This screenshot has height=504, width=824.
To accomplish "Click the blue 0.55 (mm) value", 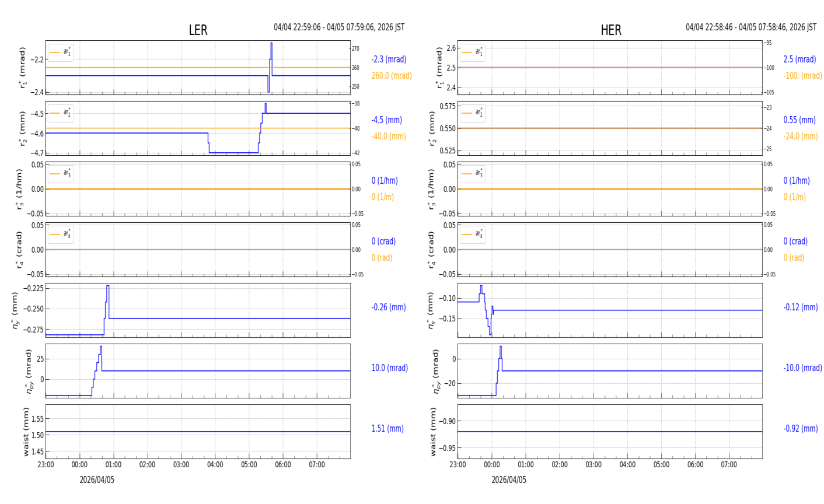I will (x=799, y=120).
